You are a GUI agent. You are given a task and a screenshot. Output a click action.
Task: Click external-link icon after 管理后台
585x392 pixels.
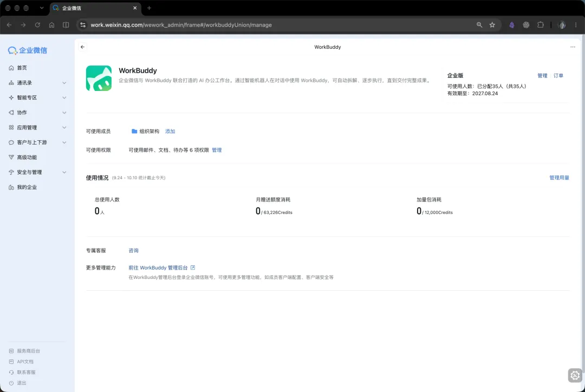coord(193,268)
